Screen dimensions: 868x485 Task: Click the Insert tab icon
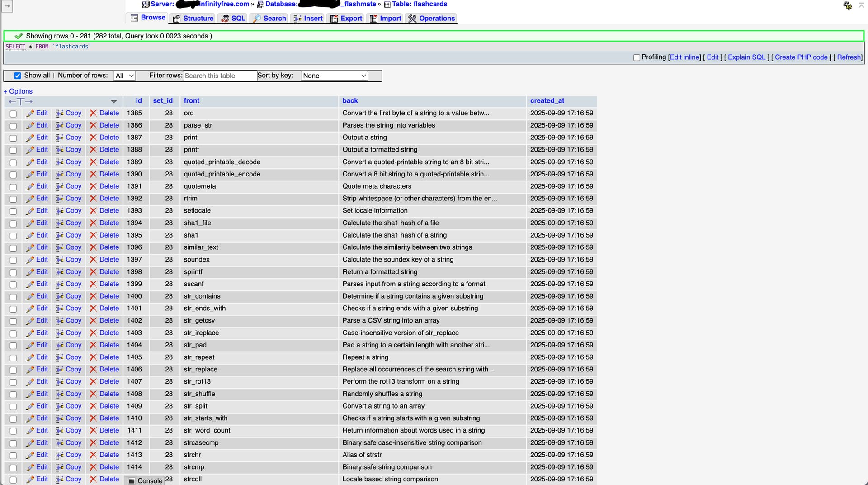tap(297, 19)
